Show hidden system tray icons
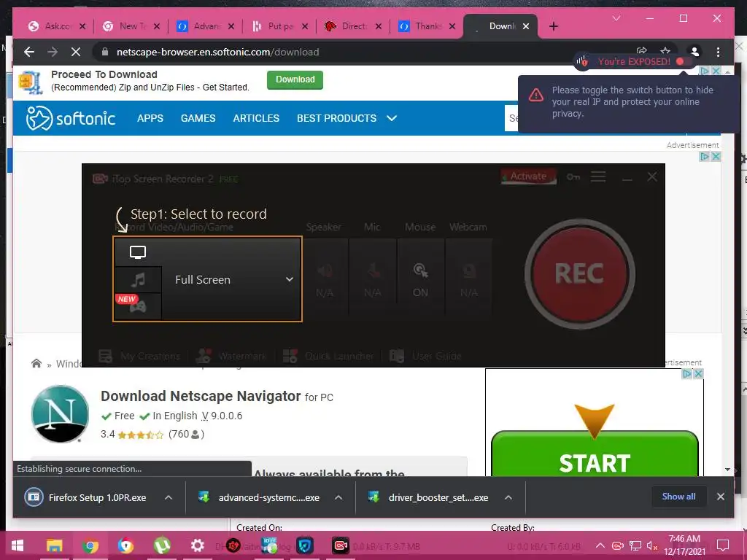747x560 pixels. click(x=600, y=545)
